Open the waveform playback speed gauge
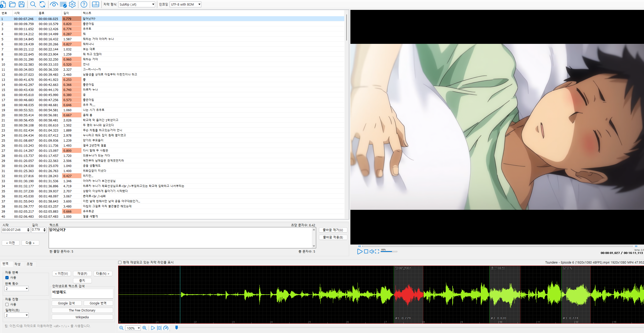 pos(166,328)
